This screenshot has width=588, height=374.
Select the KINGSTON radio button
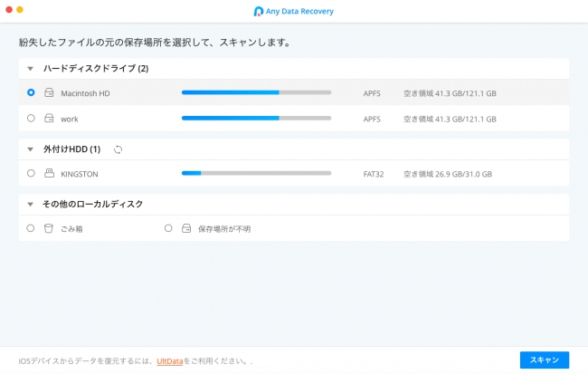(31, 173)
